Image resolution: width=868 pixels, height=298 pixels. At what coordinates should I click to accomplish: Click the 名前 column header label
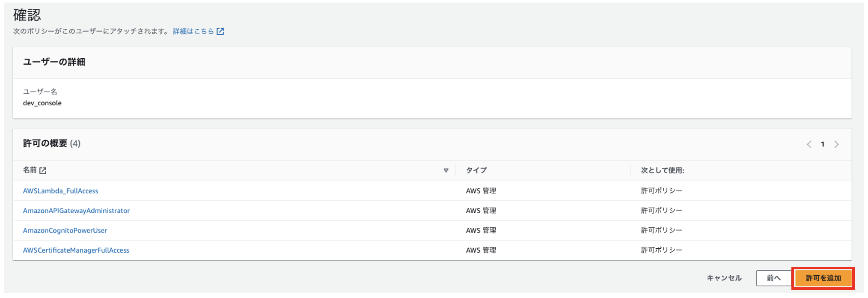[x=30, y=170]
